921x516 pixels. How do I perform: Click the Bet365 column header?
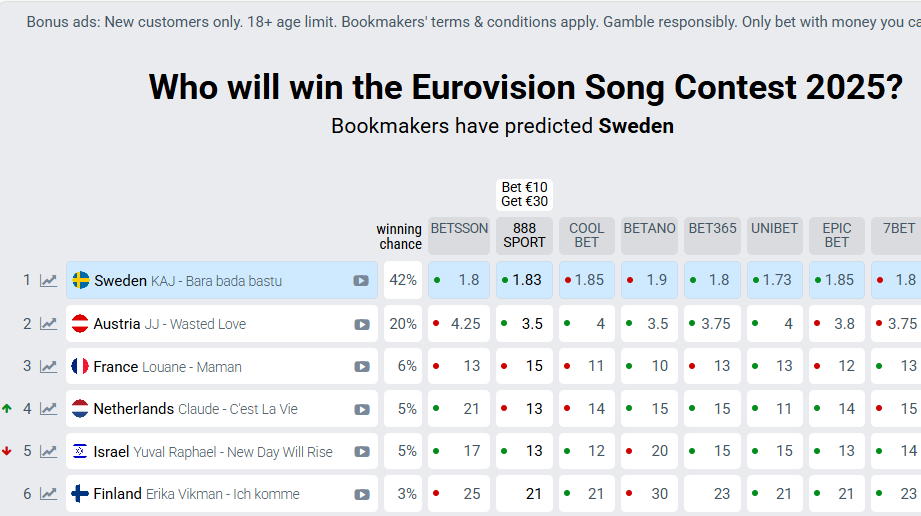[x=712, y=229]
